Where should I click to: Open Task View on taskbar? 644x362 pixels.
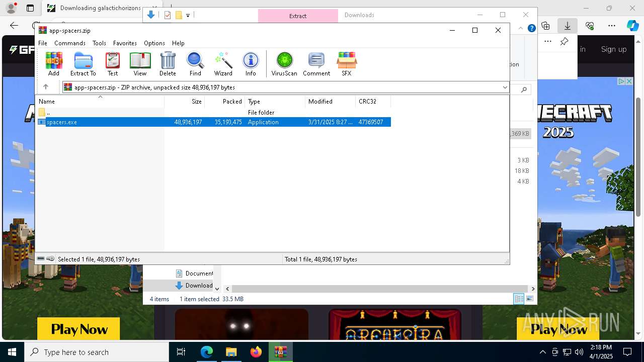(181, 352)
